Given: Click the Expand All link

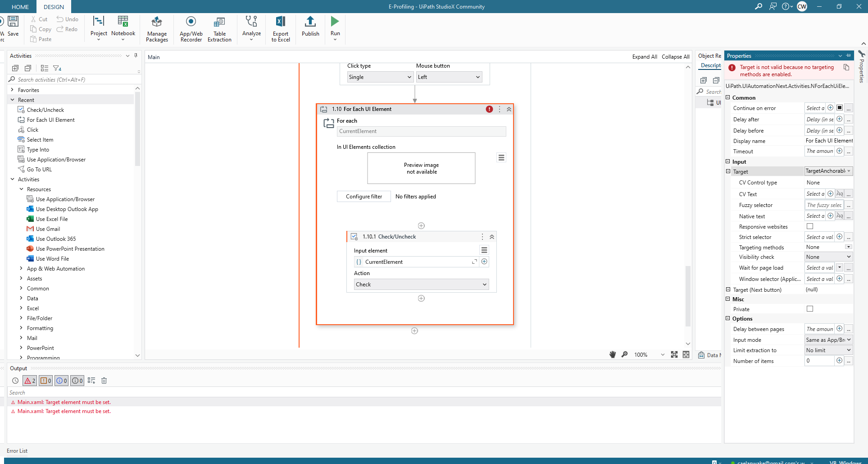Looking at the screenshot, I should point(644,56).
